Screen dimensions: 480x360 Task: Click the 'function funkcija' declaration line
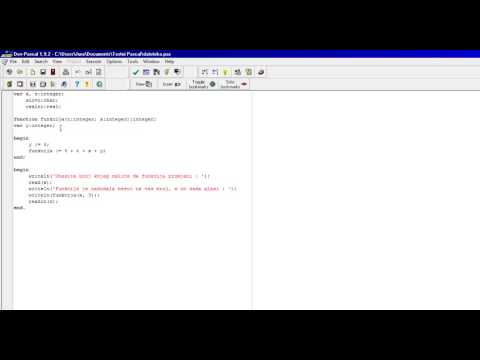tap(85, 119)
